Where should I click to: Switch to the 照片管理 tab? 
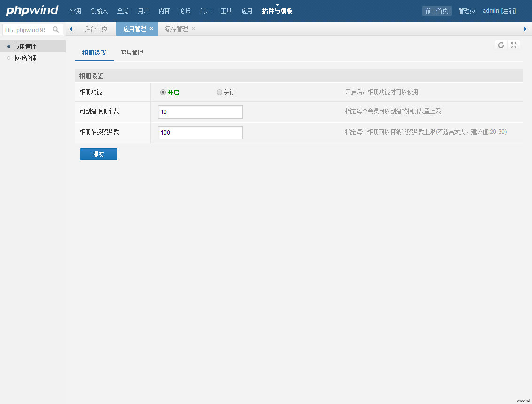coord(132,53)
